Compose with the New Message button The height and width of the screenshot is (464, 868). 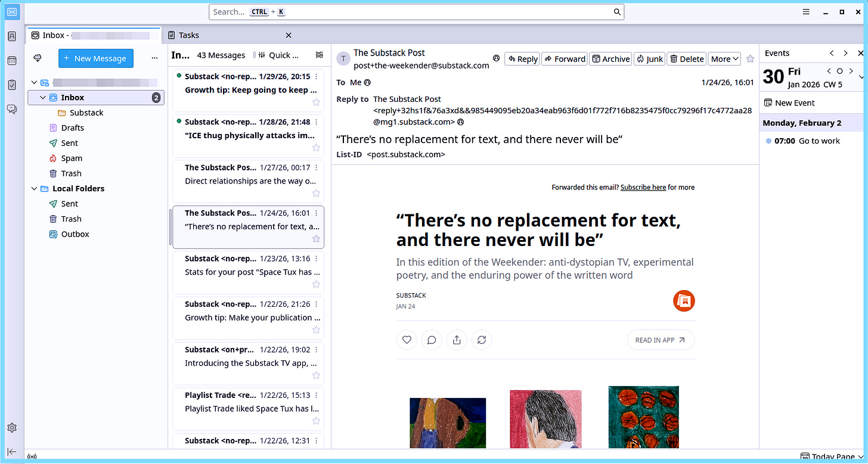click(x=95, y=58)
